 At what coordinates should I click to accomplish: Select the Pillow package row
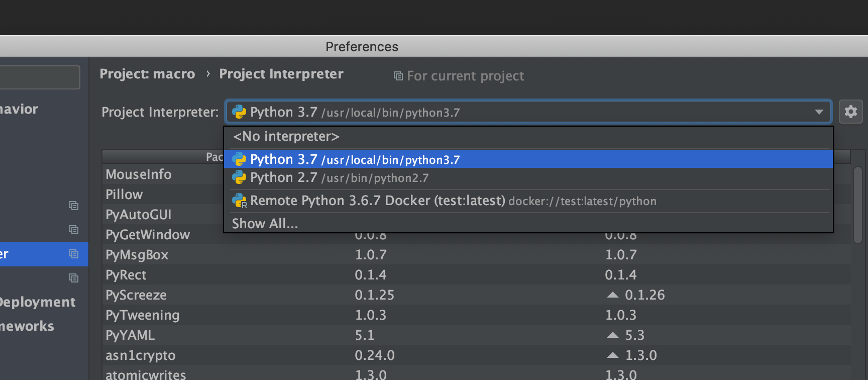[163, 195]
